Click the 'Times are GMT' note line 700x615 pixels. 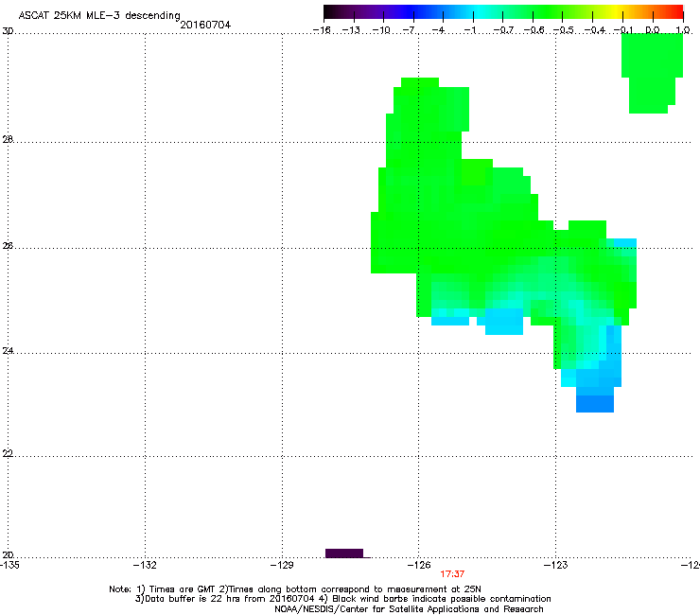[x=295, y=589]
